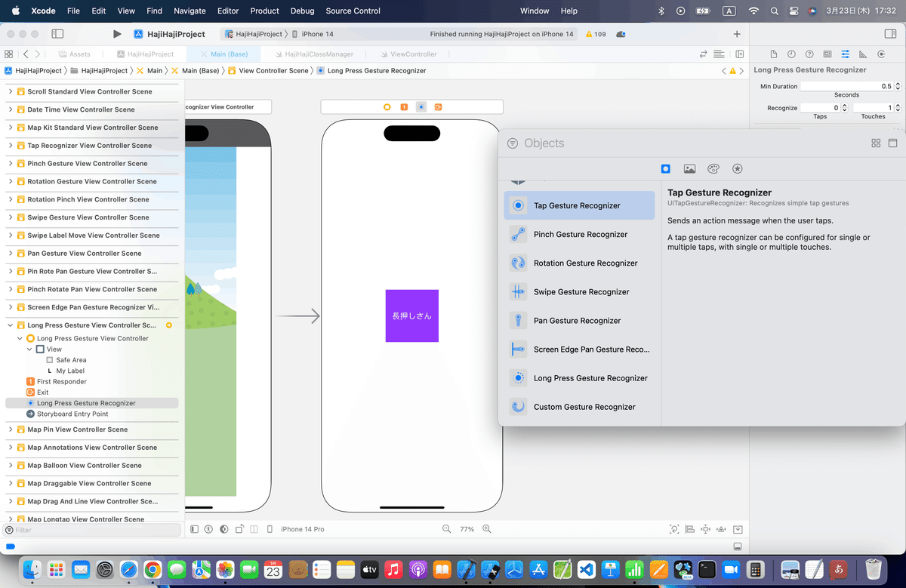
Task: Toggle the debug area at bottom right
Action: pos(738,546)
